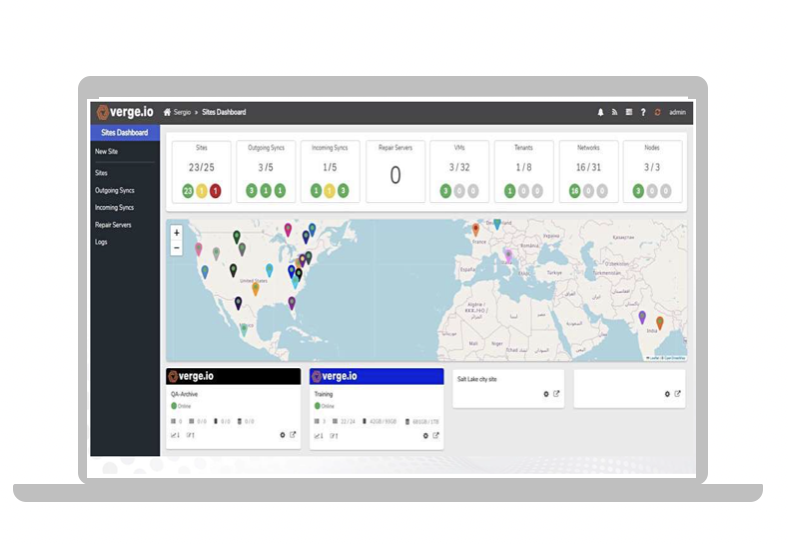788x544 pixels.
Task: Click the verge.io logo in header
Action: tap(126, 112)
